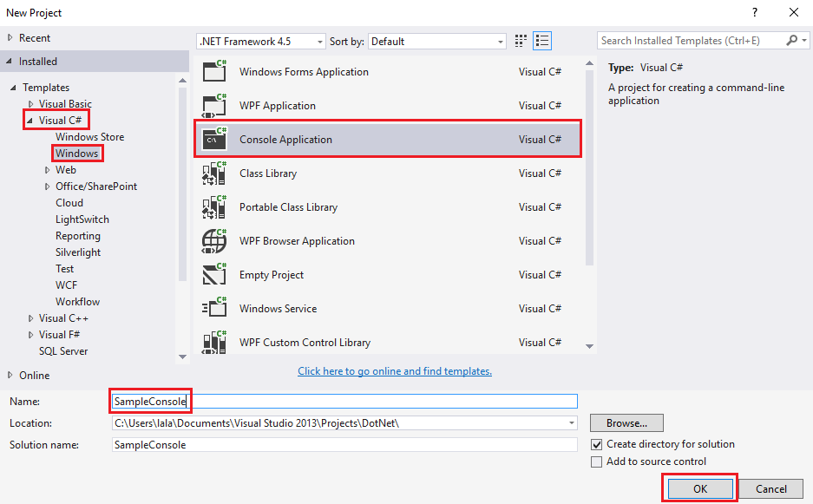Click the search magnifier icon

click(792, 41)
